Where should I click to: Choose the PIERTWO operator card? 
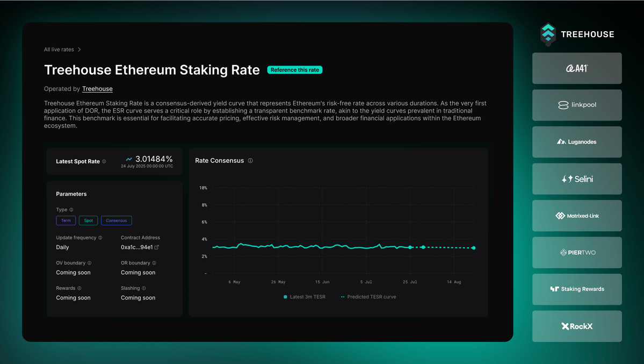click(x=577, y=253)
